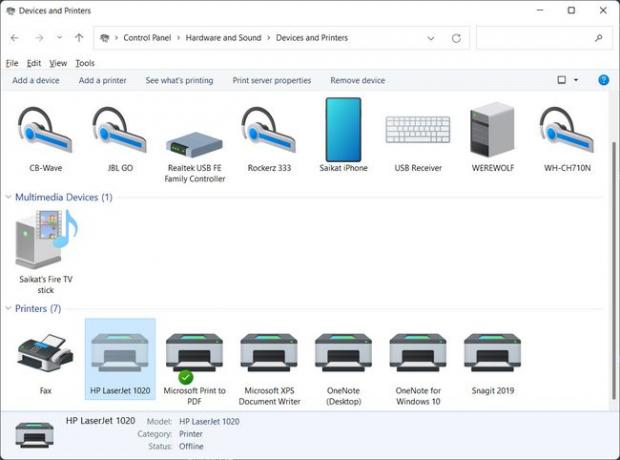Select the OneNote (Desktop) printer
This screenshot has height=460, width=620.
[343, 369]
